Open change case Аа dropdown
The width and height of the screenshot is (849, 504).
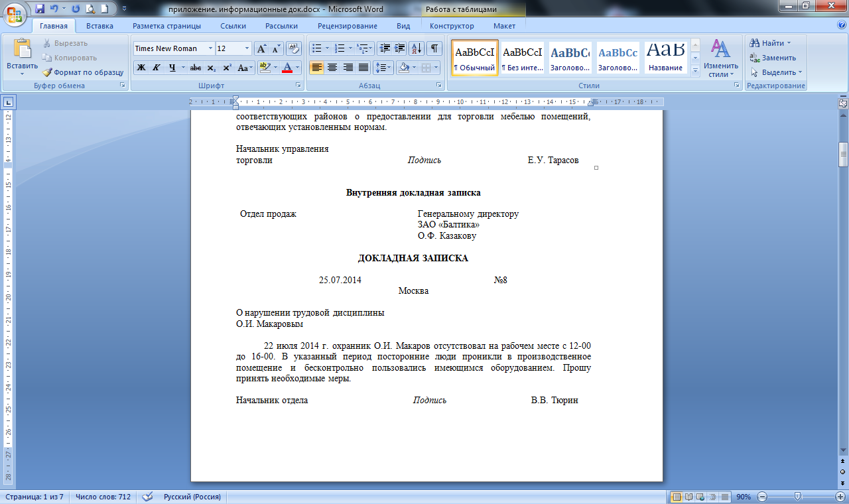(x=245, y=68)
